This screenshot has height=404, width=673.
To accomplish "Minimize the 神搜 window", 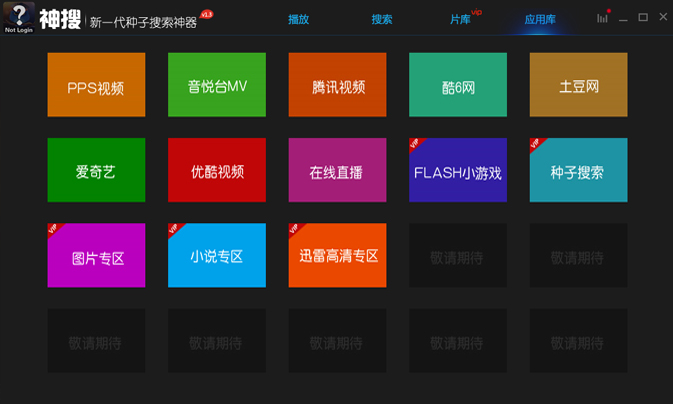I will (x=623, y=19).
